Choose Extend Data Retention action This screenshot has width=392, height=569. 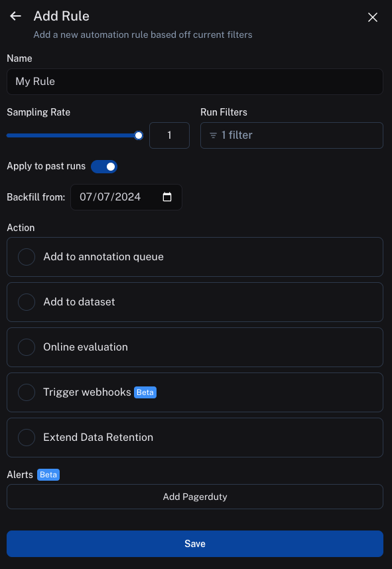pyautogui.click(x=195, y=438)
